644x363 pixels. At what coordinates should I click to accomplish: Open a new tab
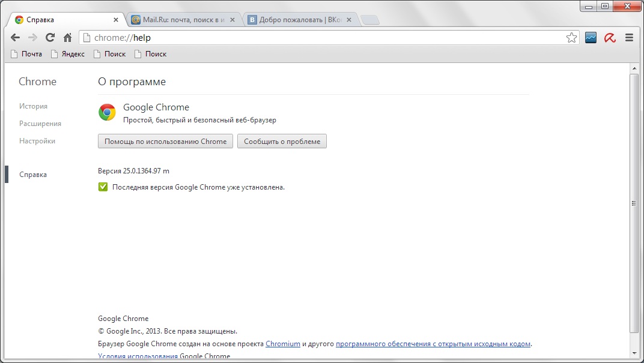click(x=370, y=20)
